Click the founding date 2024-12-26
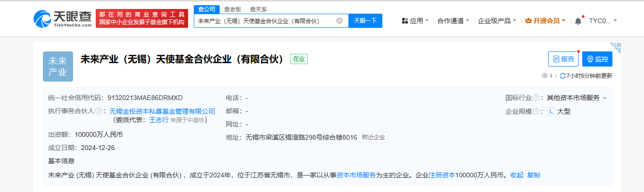Screen dimensions: 644x192 point(98,148)
